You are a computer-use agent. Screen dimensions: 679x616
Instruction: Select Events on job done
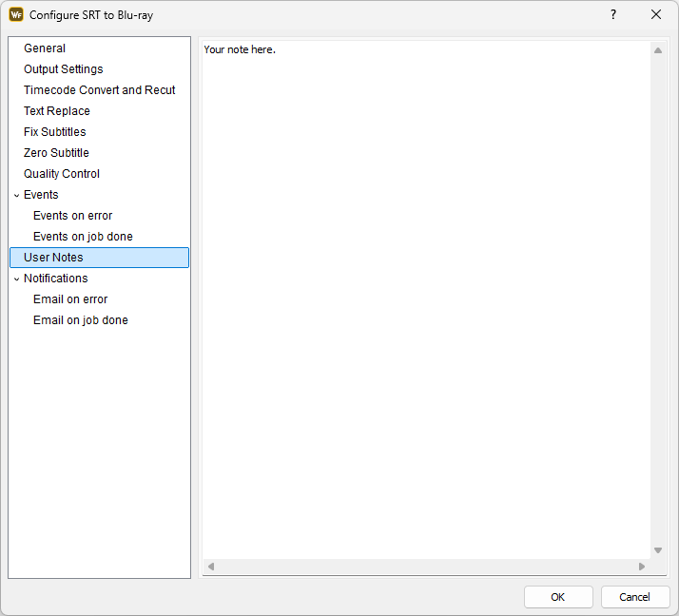(83, 237)
